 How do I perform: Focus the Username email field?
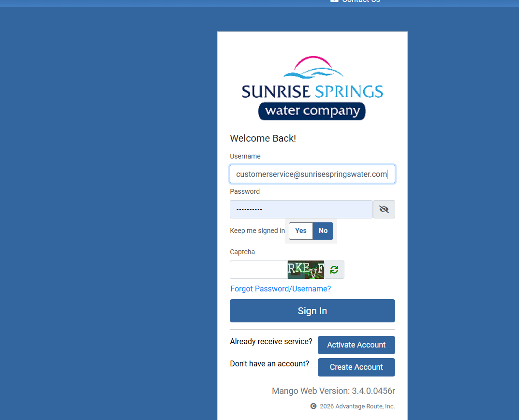pyautogui.click(x=312, y=174)
